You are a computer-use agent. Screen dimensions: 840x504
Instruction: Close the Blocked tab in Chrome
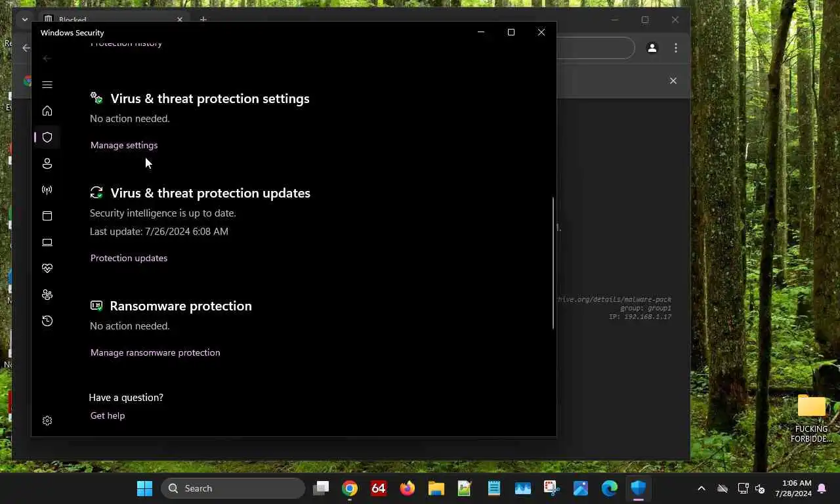point(180,19)
